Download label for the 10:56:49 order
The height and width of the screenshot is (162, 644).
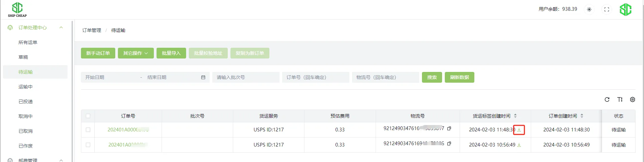click(x=519, y=145)
